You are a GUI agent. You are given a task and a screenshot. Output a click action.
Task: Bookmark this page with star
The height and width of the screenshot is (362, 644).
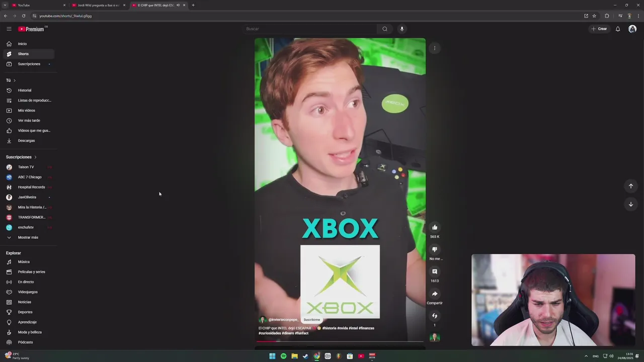[x=594, y=16]
